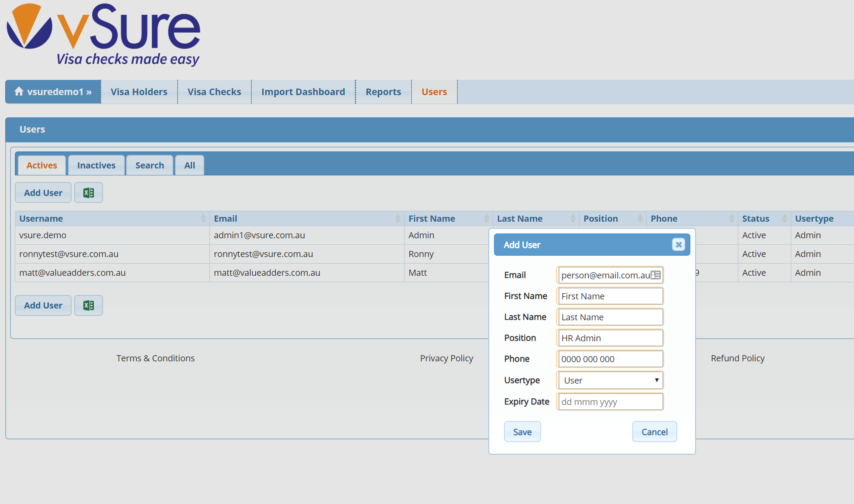Screen dimensions: 854x504
Task: Click the Last Name input field
Action: click(610, 317)
